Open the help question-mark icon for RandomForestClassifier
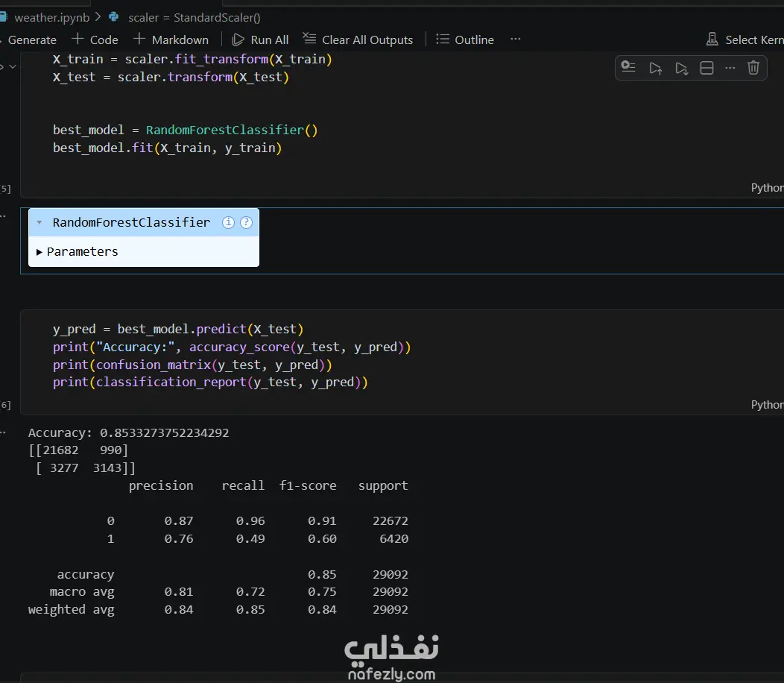This screenshot has height=683, width=784. pyautogui.click(x=246, y=222)
